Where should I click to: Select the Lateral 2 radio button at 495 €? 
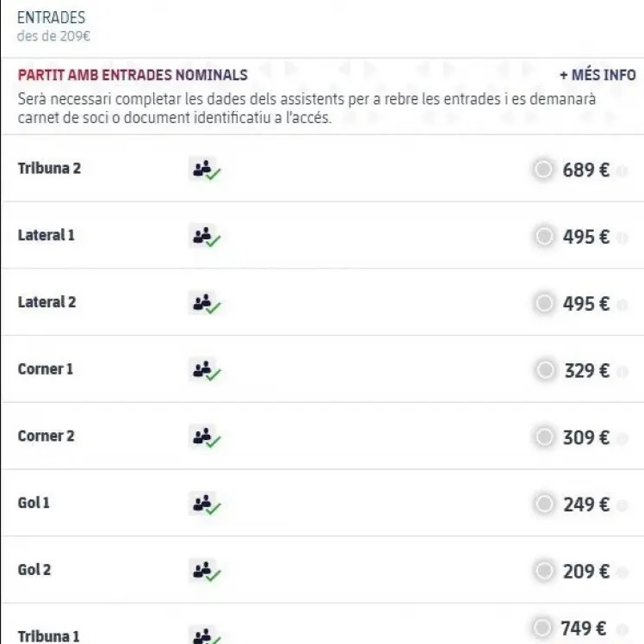pyautogui.click(x=545, y=303)
